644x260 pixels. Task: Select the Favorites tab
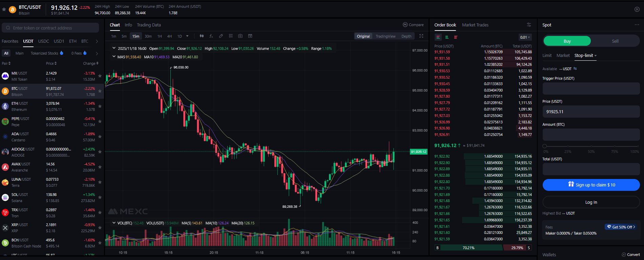tap(10, 41)
